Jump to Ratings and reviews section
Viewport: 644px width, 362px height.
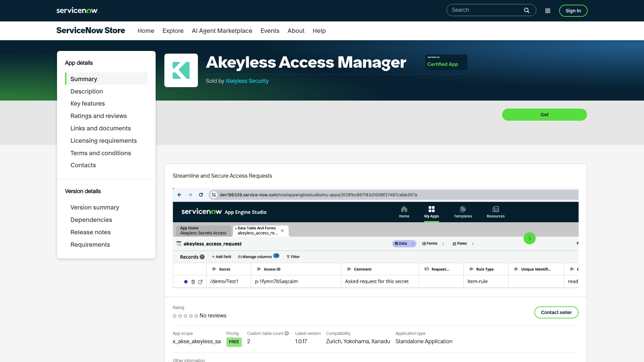click(99, 116)
